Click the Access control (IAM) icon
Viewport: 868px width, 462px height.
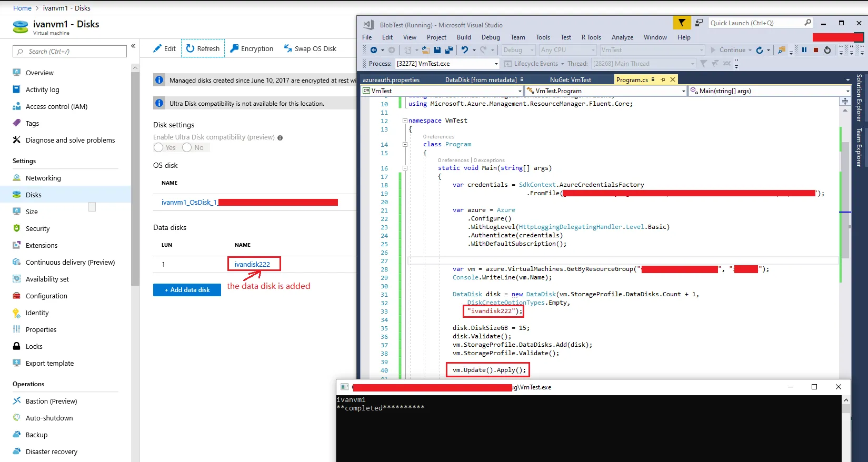(17, 106)
